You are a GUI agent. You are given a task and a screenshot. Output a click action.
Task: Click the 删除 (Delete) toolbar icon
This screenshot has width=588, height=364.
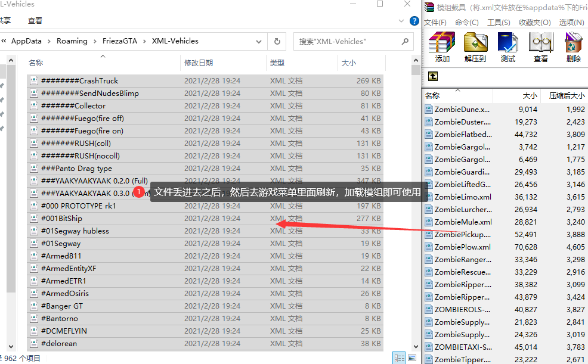pyautogui.click(x=573, y=47)
